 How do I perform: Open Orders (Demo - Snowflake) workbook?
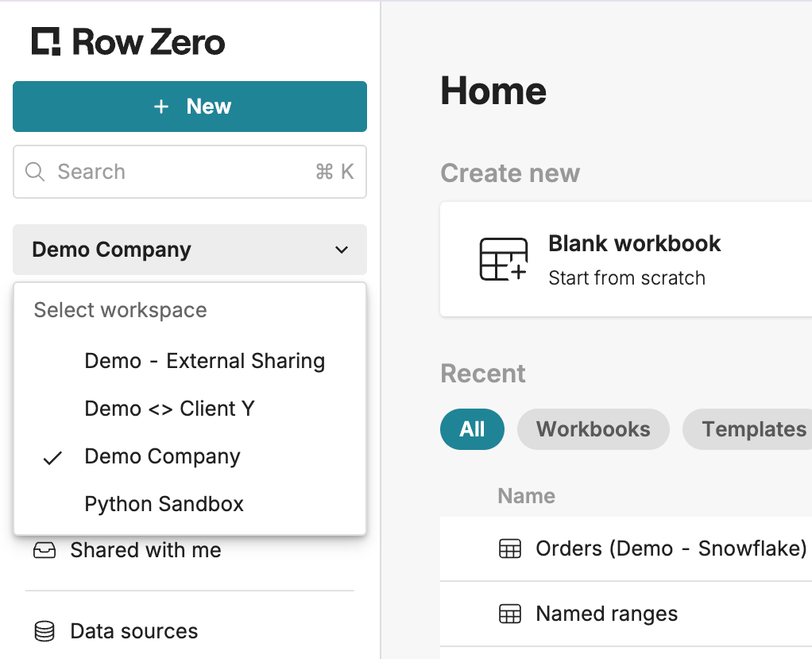[x=626, y=549]
